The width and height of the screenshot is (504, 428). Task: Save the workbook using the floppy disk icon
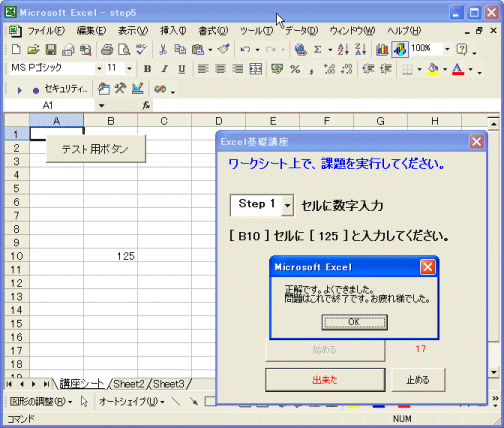tap(51, 50)
